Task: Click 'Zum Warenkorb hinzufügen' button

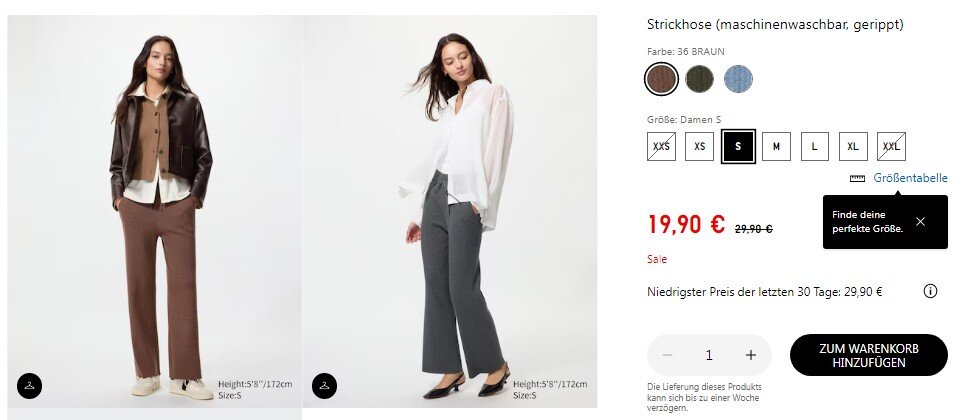Action: click(868, 355)
